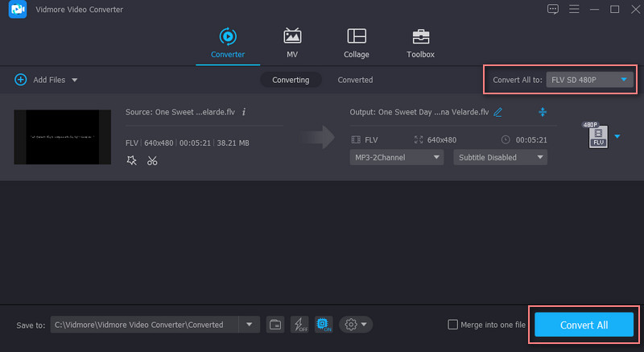644x352 pixels.
Task: Open the Subtitle Disabled dropdown
Action: point(500,157)
